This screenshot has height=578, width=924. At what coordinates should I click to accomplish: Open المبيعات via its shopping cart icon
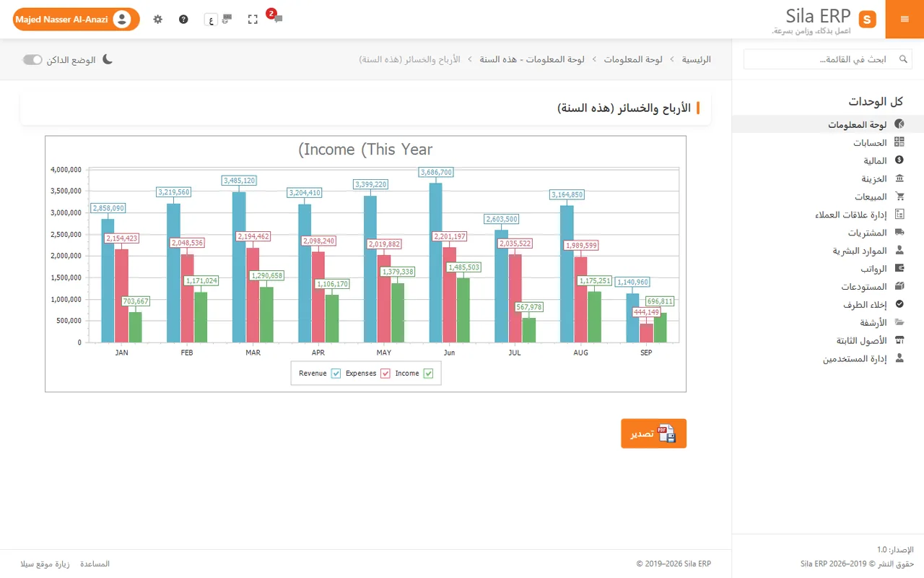899,197
